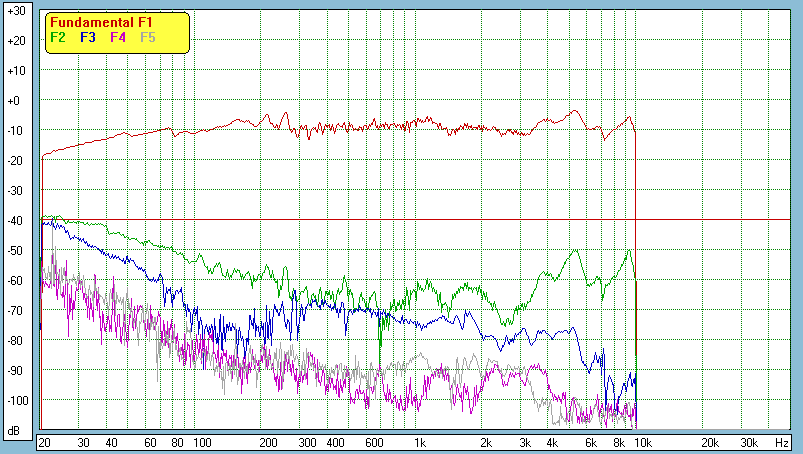Toggle the blue F3 legend entry
Screen dimensions: 803x454
coord(88,37)
